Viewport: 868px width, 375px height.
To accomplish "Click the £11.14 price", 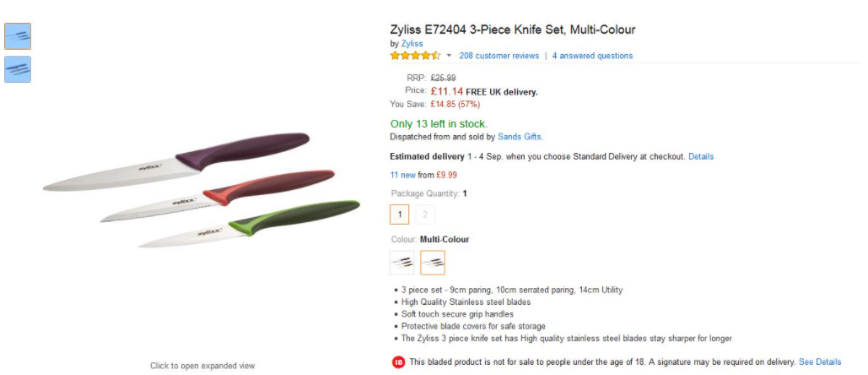I will point(446,91).
